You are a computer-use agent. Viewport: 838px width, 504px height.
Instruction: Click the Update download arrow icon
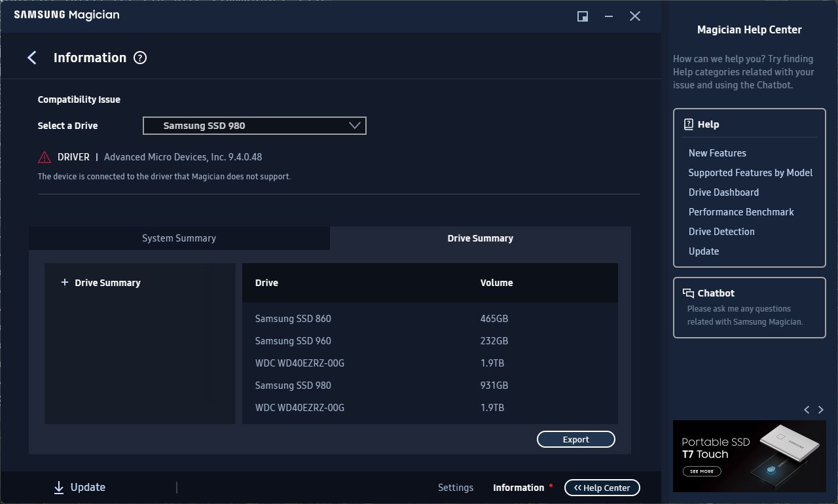pyautogui.click(x=59, y=488)
